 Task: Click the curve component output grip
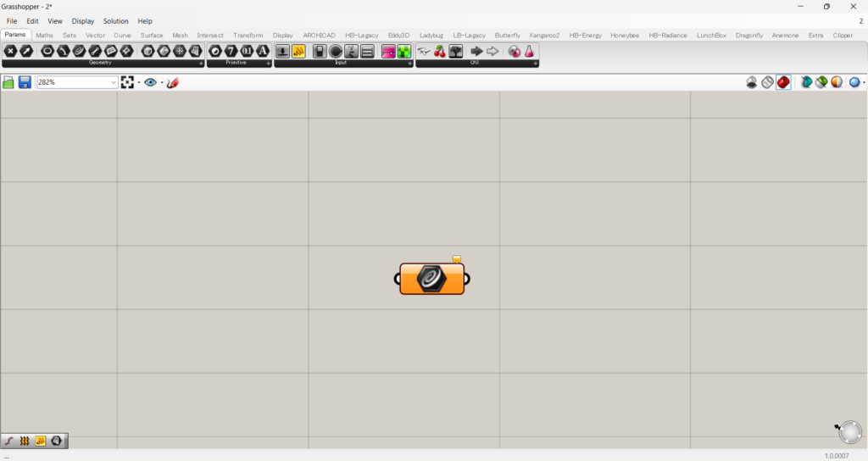[466, 279]
